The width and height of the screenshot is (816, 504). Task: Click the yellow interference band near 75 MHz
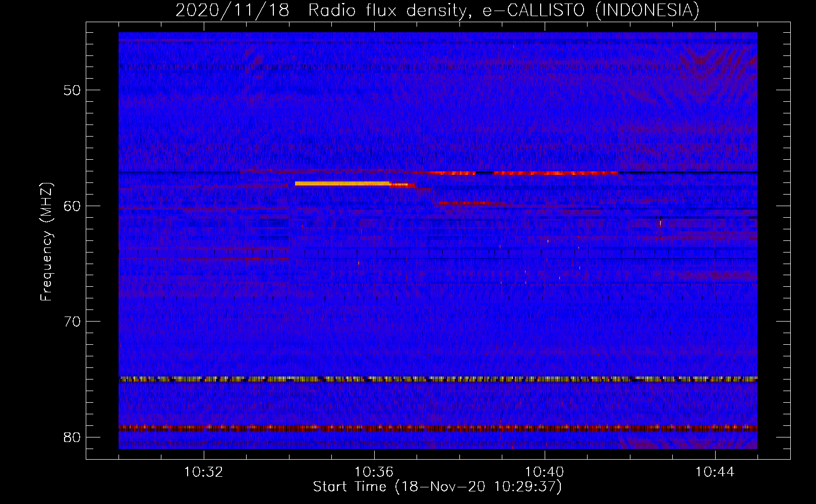(438, 379)
